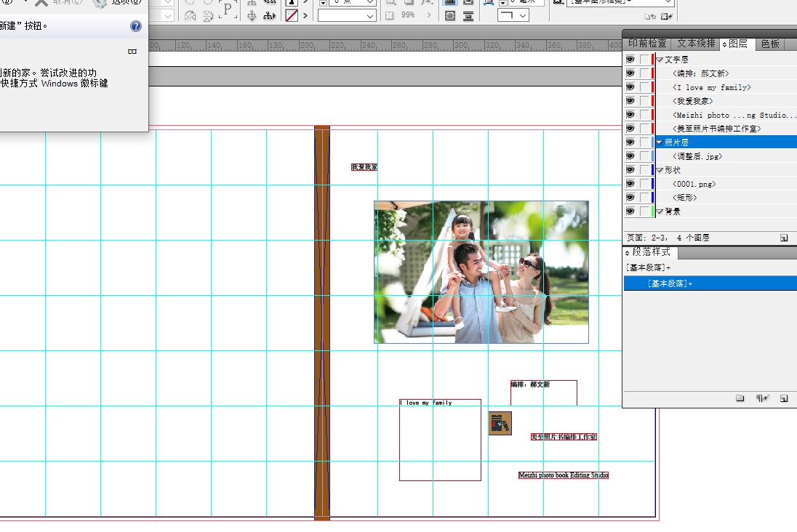The width and height of the screenshot is (797, 532).
Task: Toggle visibility of the 照片层 layer
Action: pos(630,142)
